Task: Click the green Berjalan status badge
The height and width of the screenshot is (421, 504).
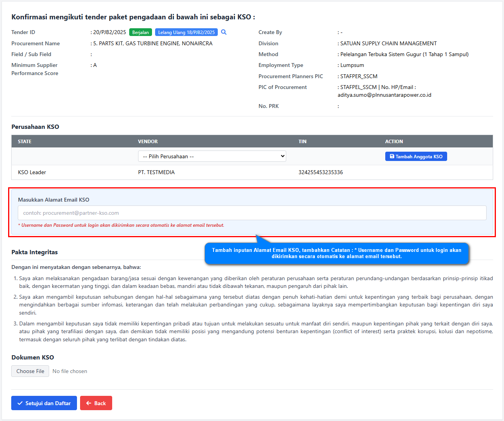Action: [140, 33]
